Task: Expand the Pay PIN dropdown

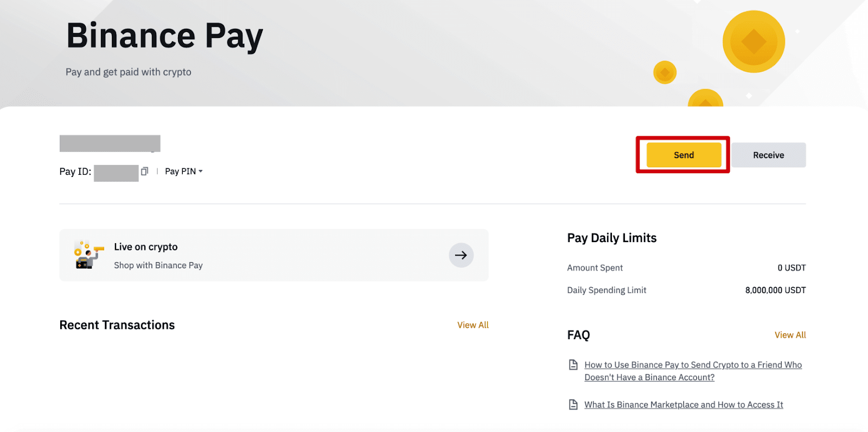Action: pos(184,171)
